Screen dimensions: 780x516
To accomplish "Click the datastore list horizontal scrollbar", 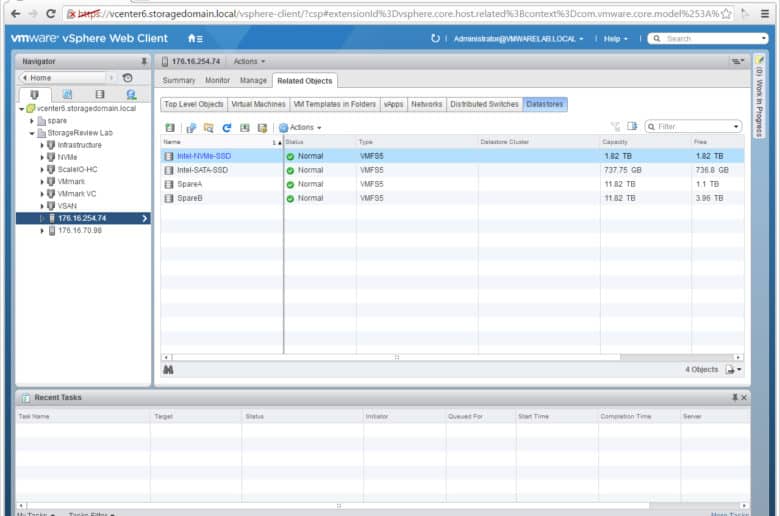I will pos(395,357).
